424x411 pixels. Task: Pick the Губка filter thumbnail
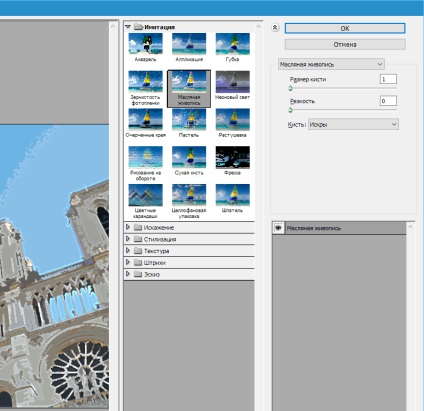coord(232,44)
